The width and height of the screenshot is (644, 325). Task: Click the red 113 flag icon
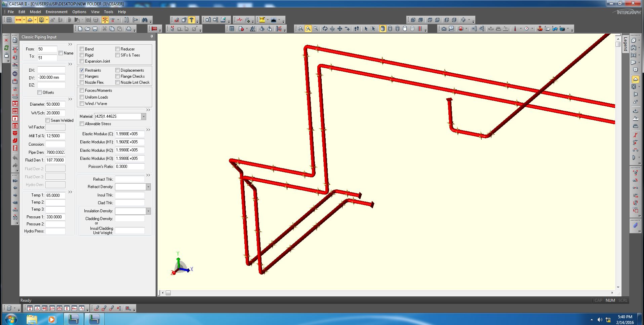click(154, 29)
